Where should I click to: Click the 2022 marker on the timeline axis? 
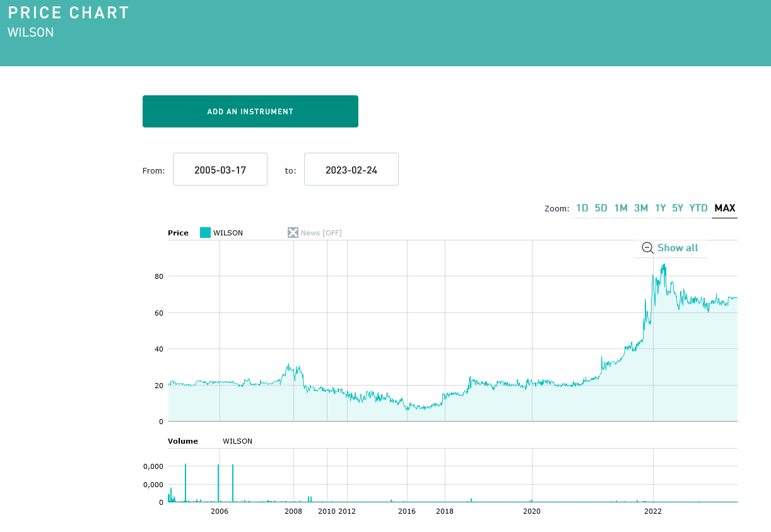pos(653,511)
